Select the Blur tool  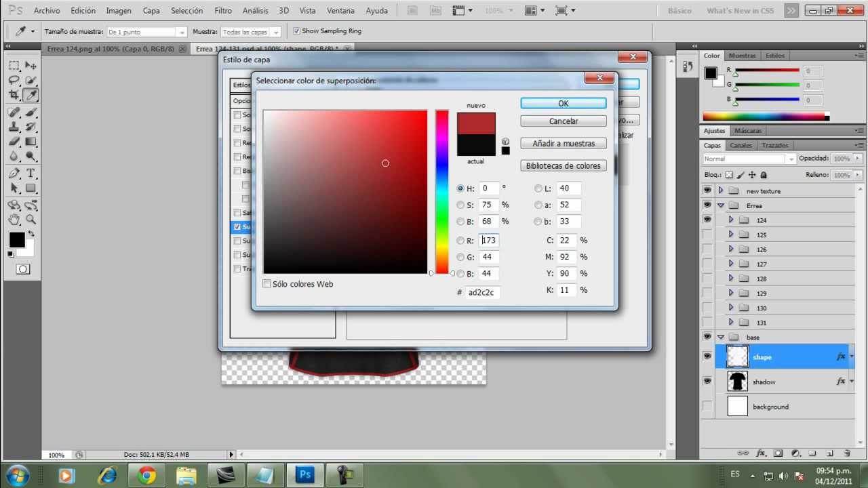(14, 157)
